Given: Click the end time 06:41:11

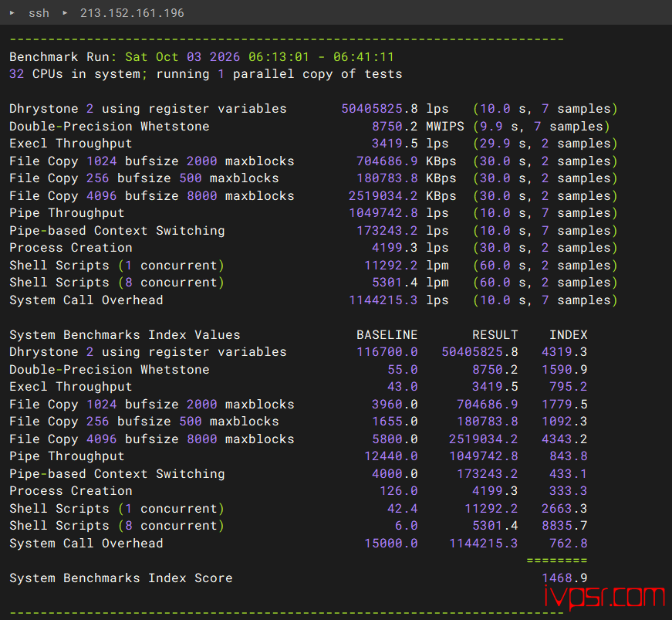Looking at the screenshot, I should point(363,57).
